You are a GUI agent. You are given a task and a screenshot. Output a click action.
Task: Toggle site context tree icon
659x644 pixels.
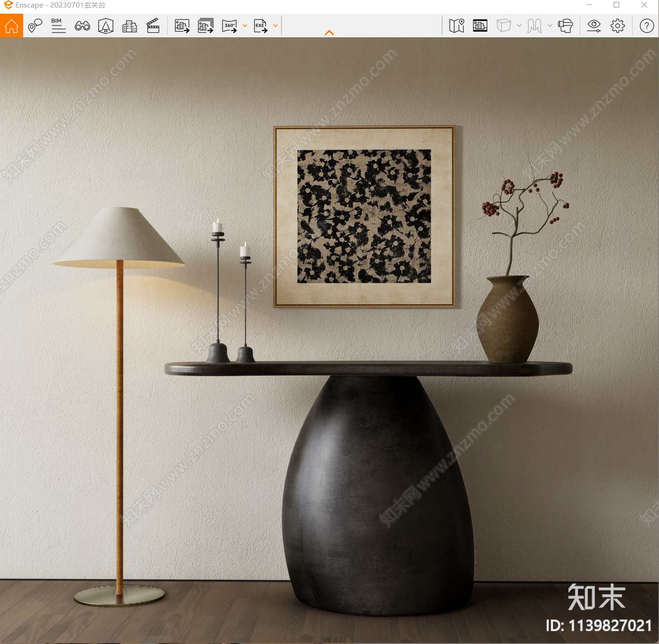pos(106,26)
